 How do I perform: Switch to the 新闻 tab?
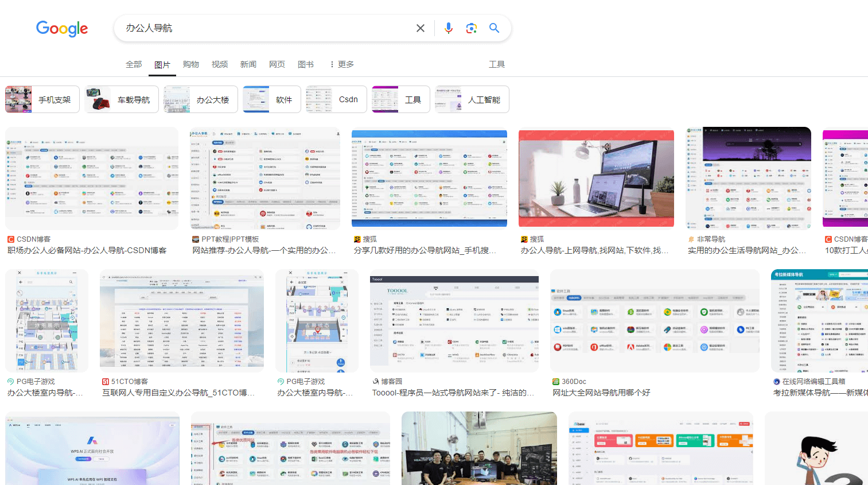click(x=248, y=64)
